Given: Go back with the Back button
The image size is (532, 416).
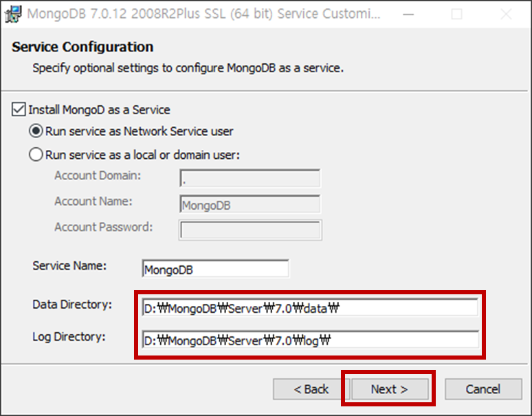Looking at the screenshot, I should pyautogui.click(x=311, y=389).
